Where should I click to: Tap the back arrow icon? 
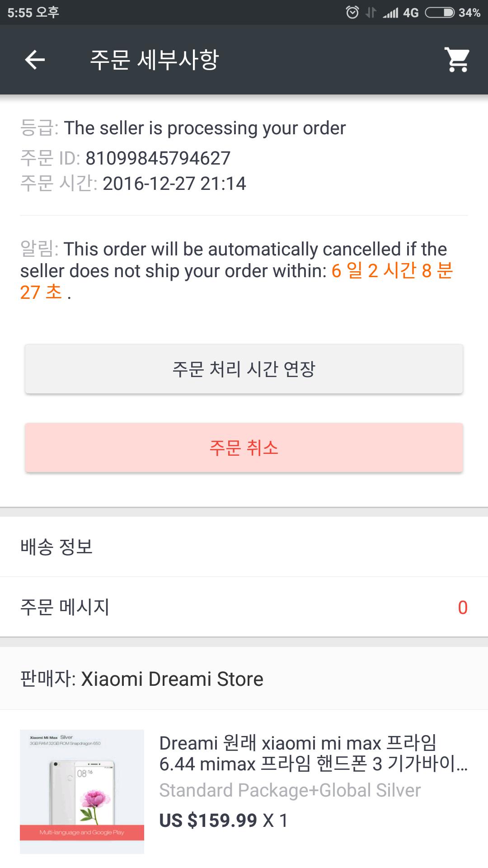[x=35, y=60]
